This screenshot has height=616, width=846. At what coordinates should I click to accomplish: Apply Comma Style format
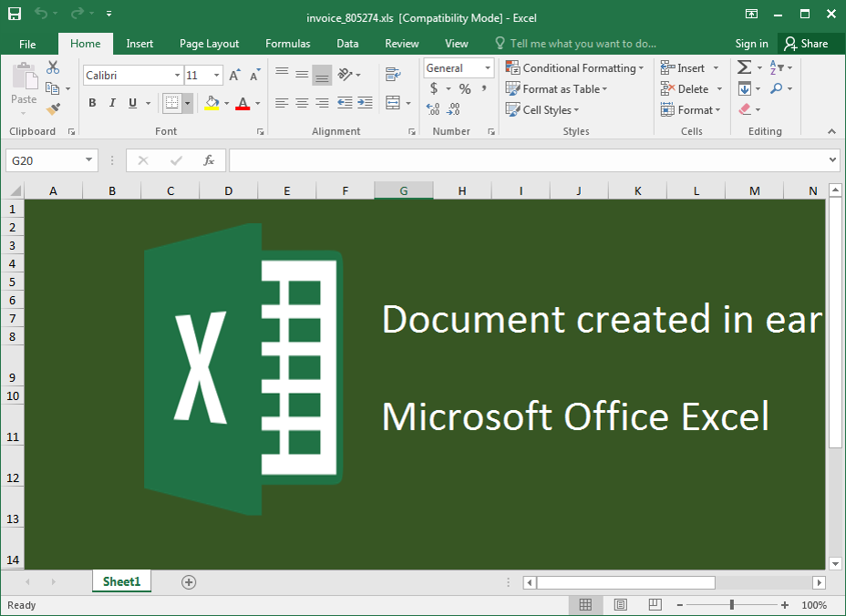[484, 88]
